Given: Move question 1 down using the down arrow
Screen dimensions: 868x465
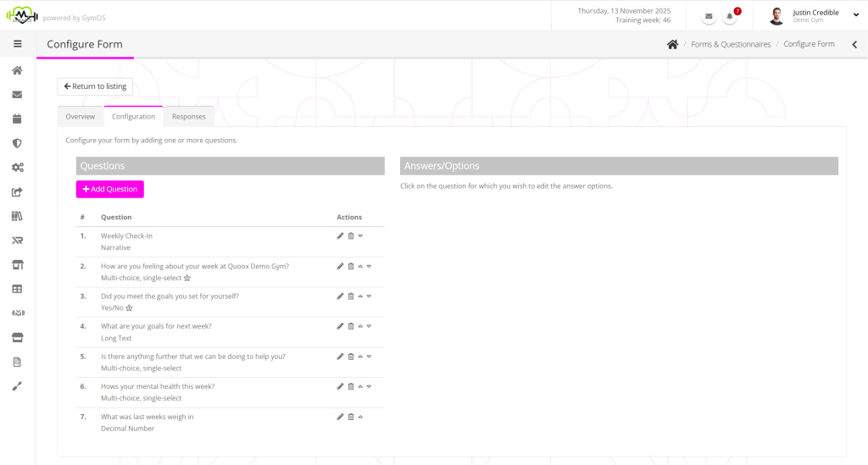Looking at the screenshot, I should pyautogui.click(x=360, y=235).
